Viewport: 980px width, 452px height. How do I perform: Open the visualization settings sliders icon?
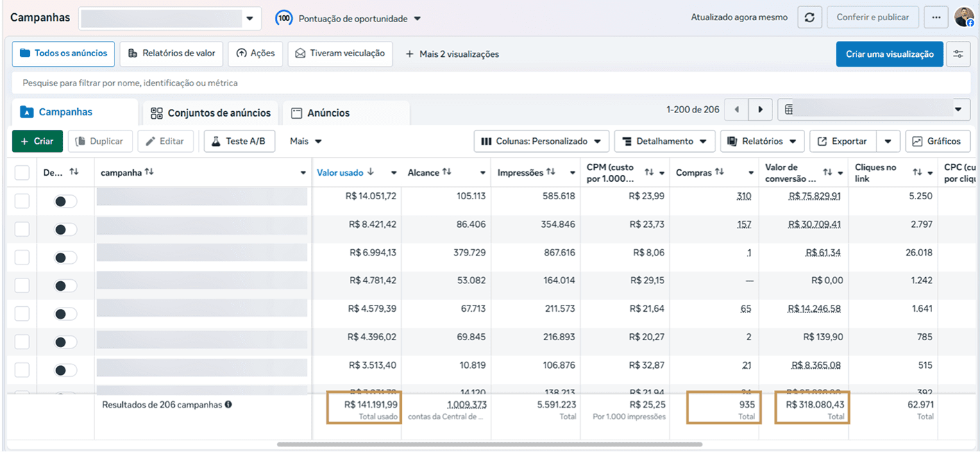[x=958, y=54]
